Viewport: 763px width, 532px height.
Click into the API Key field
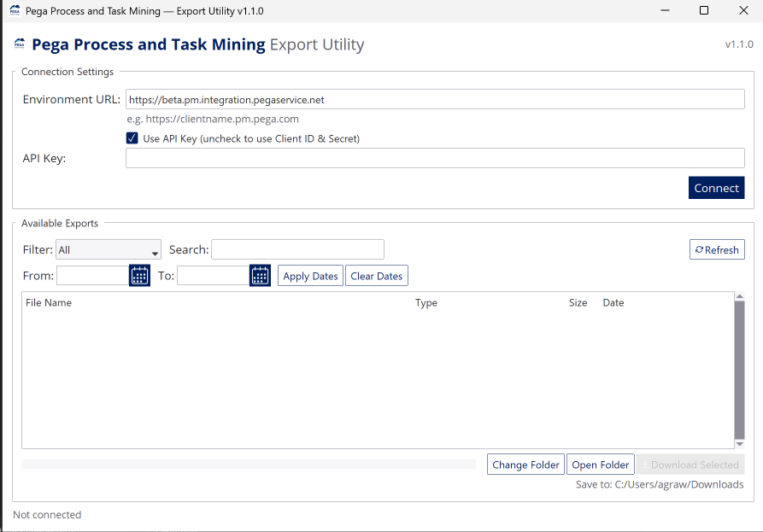coord(435,158)
